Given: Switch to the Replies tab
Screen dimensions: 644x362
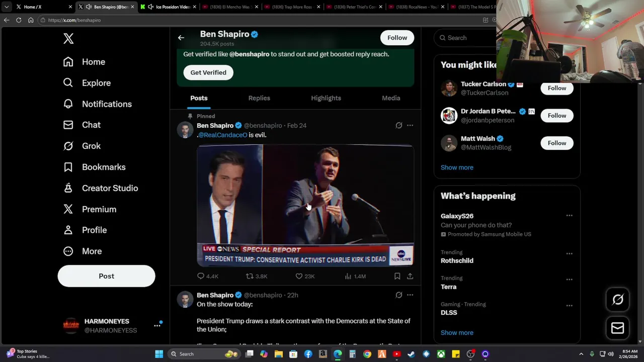Looking at the screenshot, I should click(259, 98).
